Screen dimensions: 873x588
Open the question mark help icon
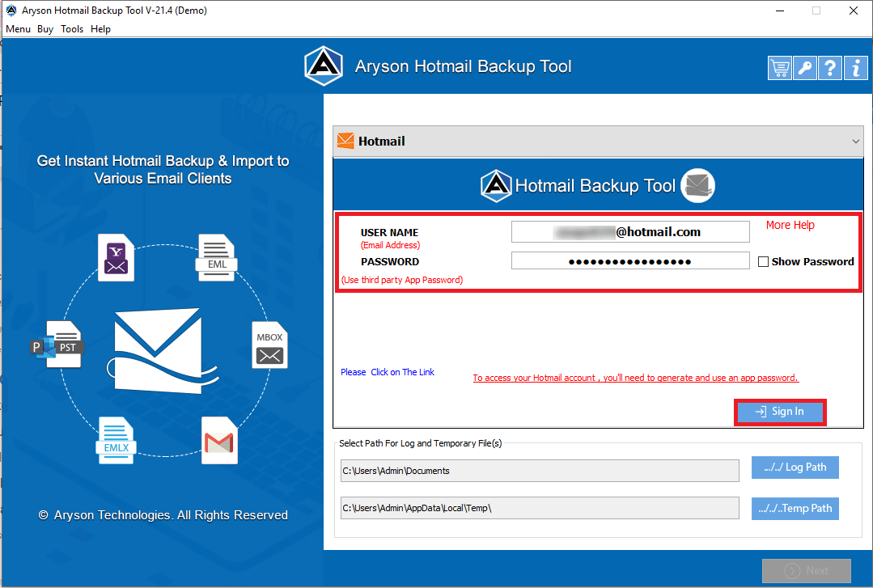pyautogui.click(x=830, y=69)
